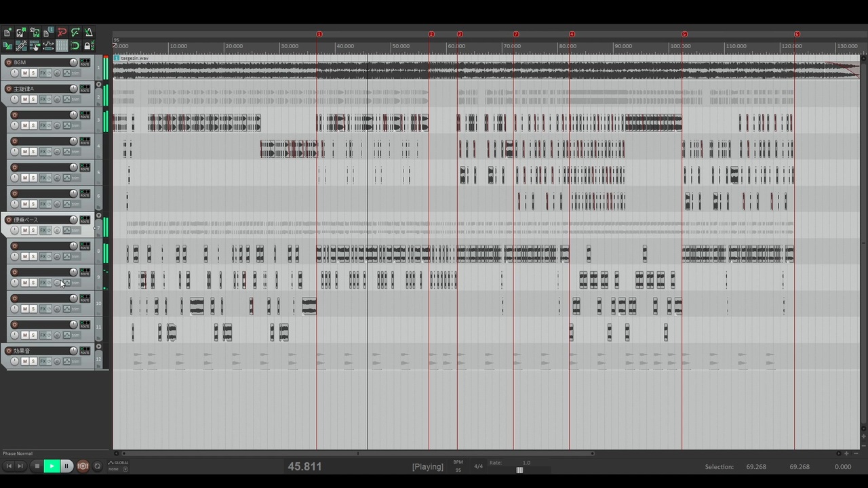The height and width of the screenshot is (488, 868).
Task: Click the New Project toolbar icon
Action: (x=7, y=32)
